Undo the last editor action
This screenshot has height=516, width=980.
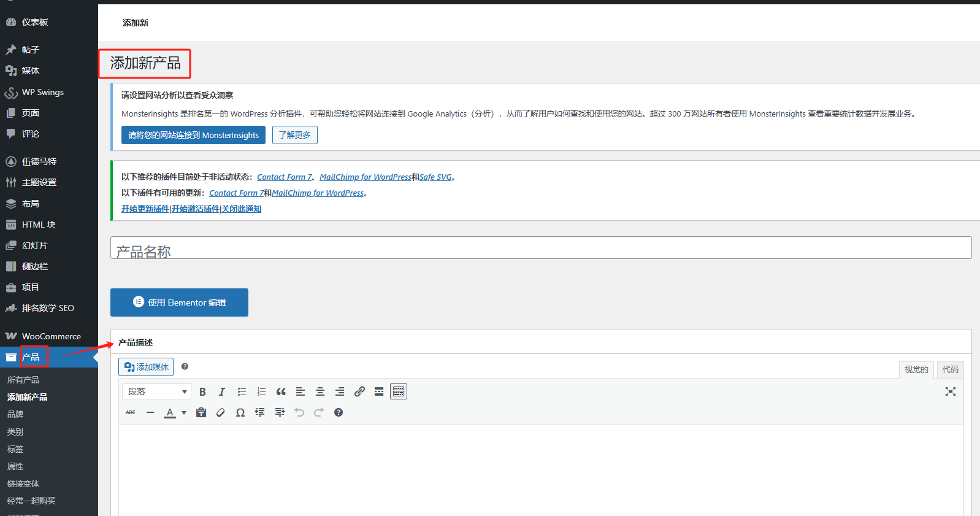coord(299,412)
